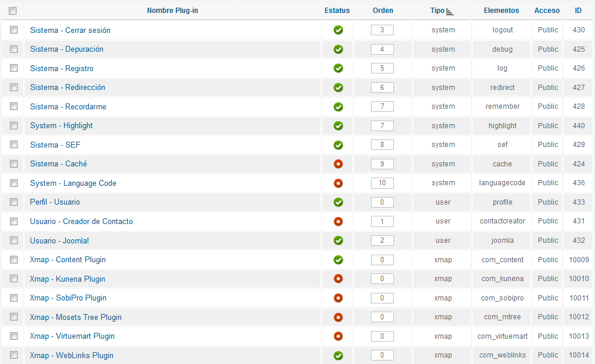Click ID cell '10012'
This screenshot has width=595, height=364.
pyautogui.click(x=579, y=317)
